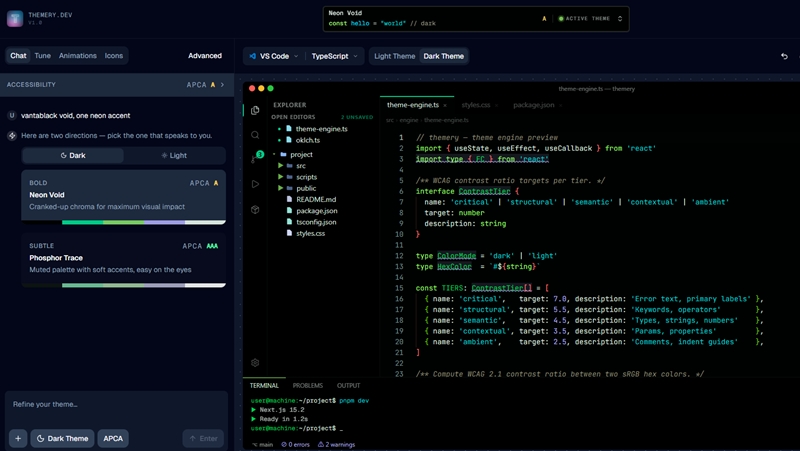The image size is (800, 451).
Task: Click the plus icon below the chat input
Action: (18, 438)
